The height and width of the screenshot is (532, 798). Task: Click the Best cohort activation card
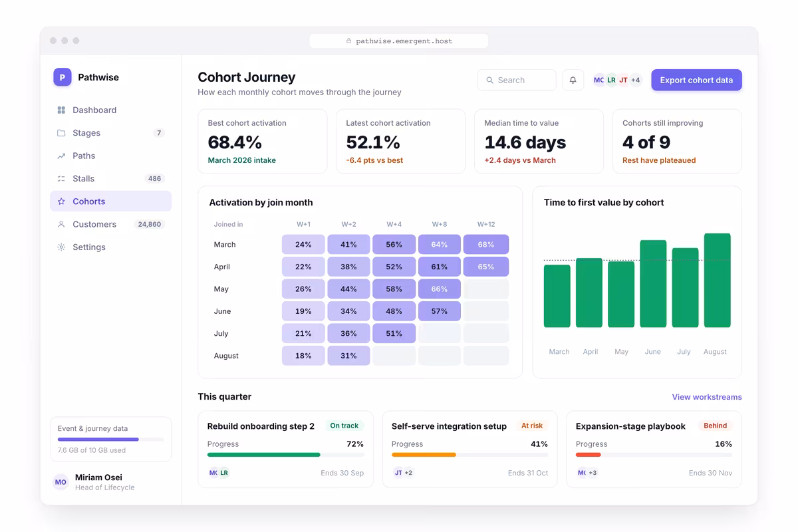coord(263,142)
